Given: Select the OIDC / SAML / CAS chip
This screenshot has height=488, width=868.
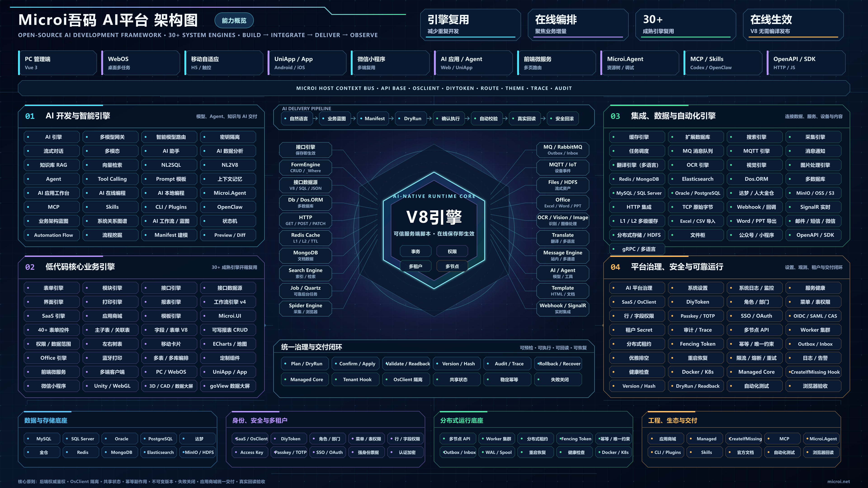Looking at the screenshot, I should point(813,316).
